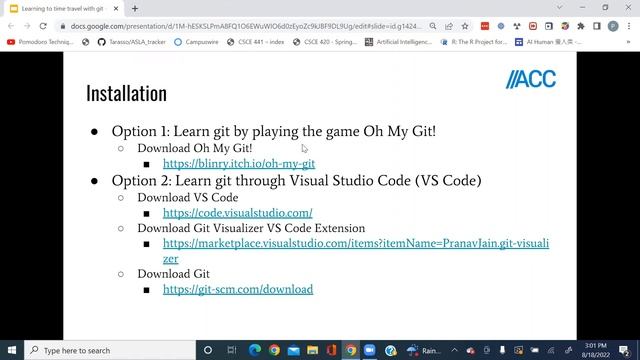The image size is (640, 360).
Task: Open the code.visualstudio.com link
Action: click(238, 213)
